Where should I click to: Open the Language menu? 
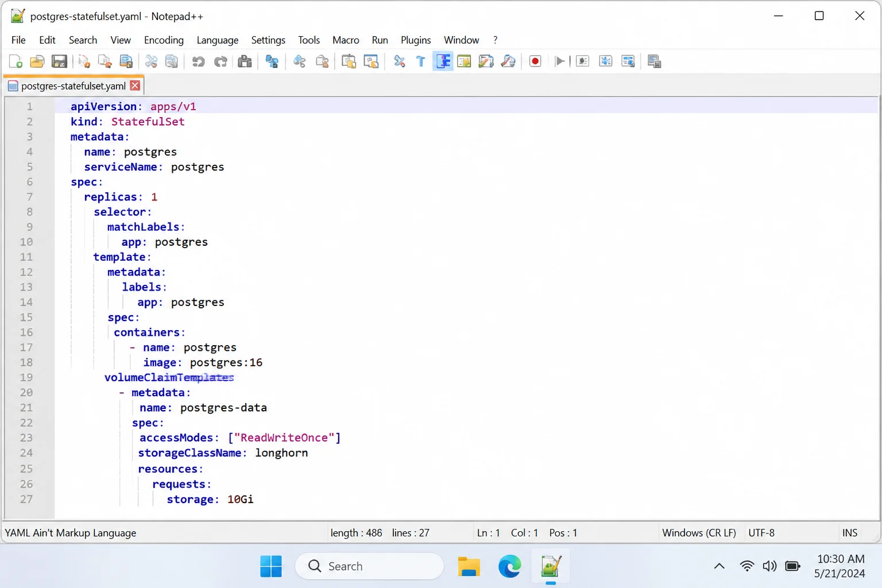217,40
